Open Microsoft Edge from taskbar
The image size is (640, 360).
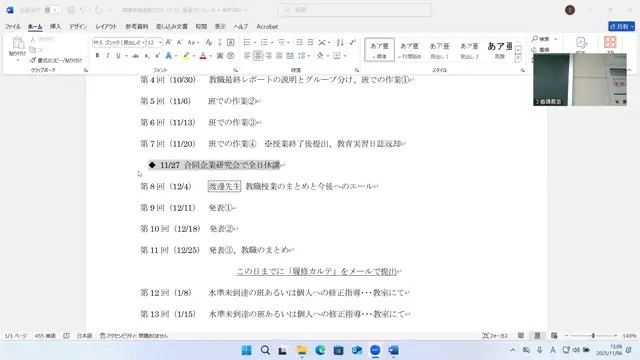pos(320,350)
